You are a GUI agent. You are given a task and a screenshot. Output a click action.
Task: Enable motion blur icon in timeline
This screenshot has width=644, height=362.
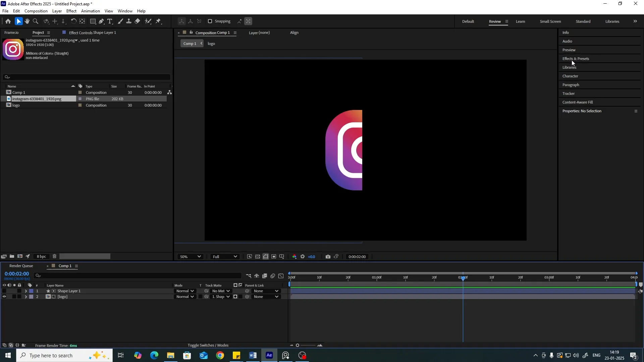tap(273, 276)
